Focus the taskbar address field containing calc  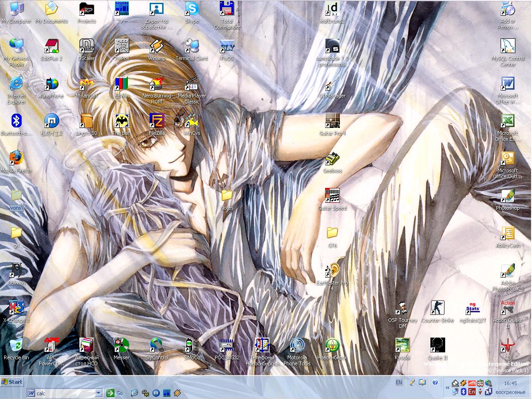click(65, 393)
